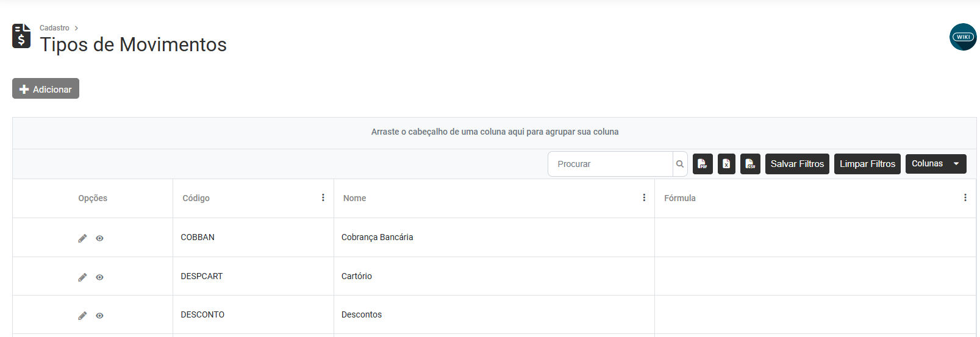Go to Cadastro breadcrumb
The width and height of the screenshot is (980, 337).
[x=54, y=28]
